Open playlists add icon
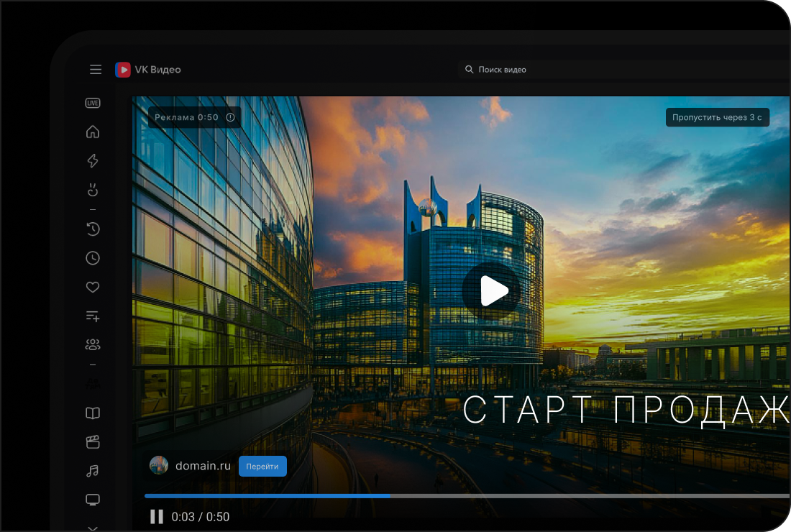 click(x=93, y=316)
